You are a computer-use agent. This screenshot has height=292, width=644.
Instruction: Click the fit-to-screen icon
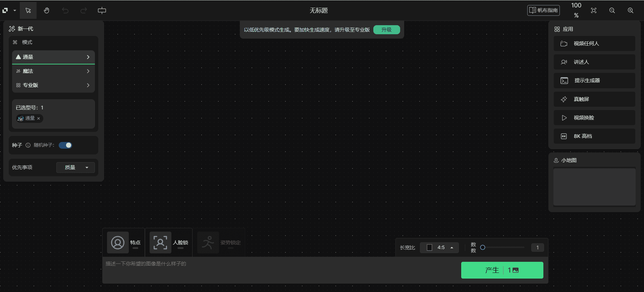point(594,10)
